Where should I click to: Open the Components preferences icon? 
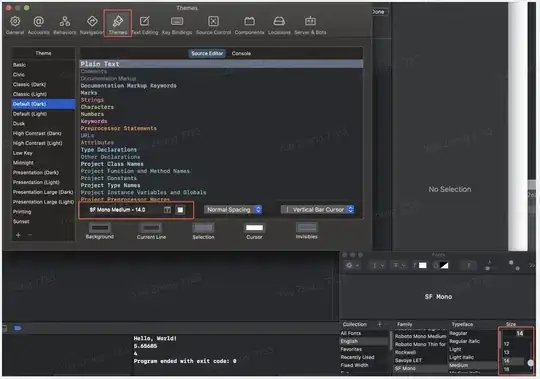249,25
